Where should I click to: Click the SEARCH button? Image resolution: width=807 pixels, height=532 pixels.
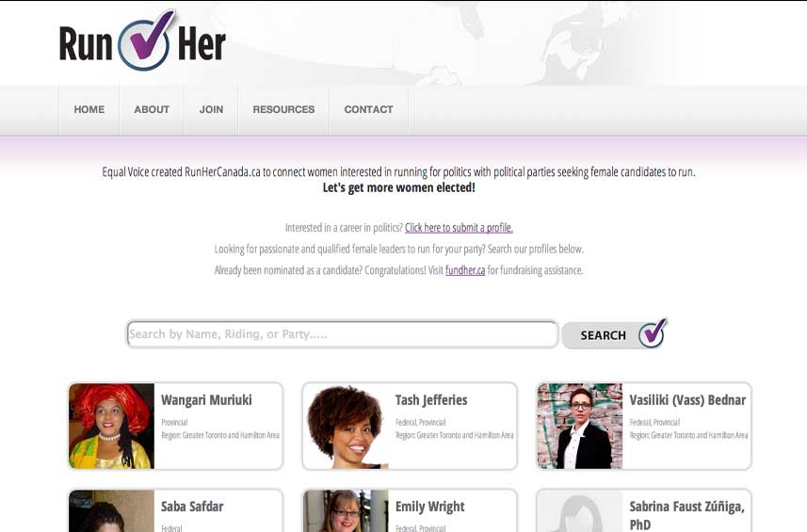pyautogui.click(x=614, y=335)
